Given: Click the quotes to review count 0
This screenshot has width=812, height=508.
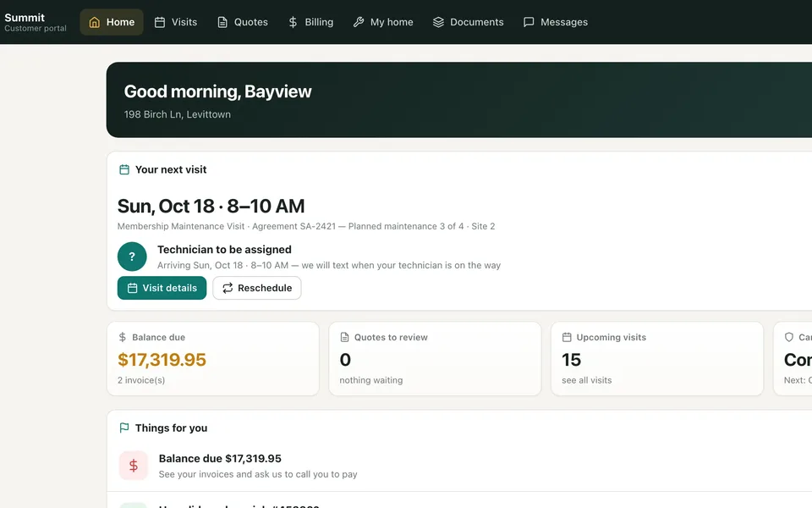Looking at the screenshot, I should click(x=345, y=359).
